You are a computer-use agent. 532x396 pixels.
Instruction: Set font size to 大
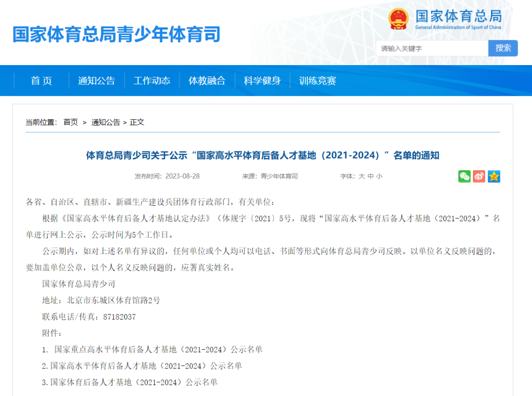(362, 176)
